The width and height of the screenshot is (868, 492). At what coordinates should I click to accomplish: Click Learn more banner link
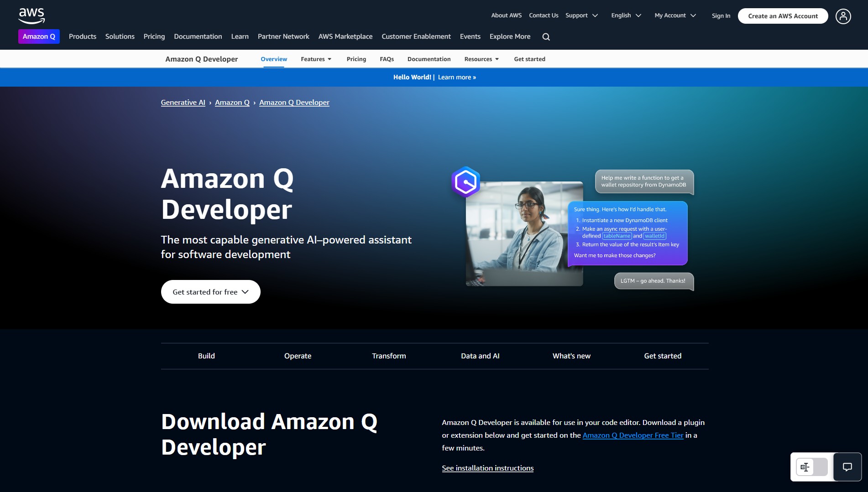(457, 78)
